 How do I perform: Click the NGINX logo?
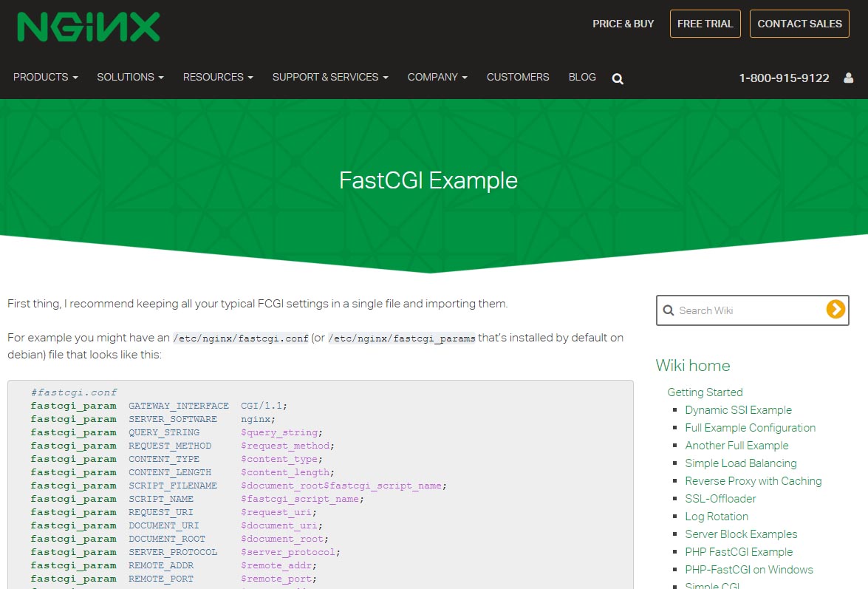pyautogui.click(x=88, y=26)
